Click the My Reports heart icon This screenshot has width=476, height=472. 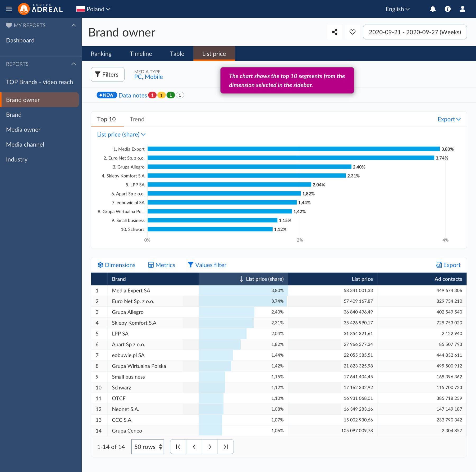pos(9,25)
